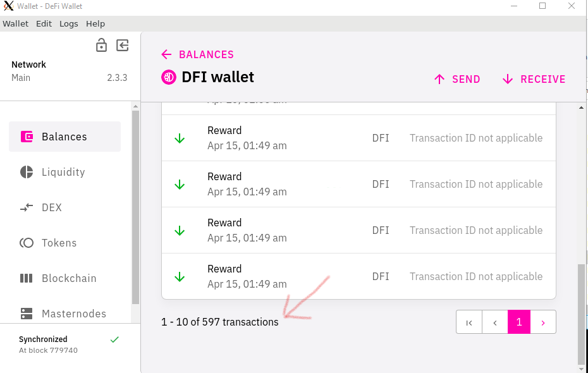Viewport: 588px width, 373px height.
Task: Go to previous transactions page
Action: pos(495,322)
